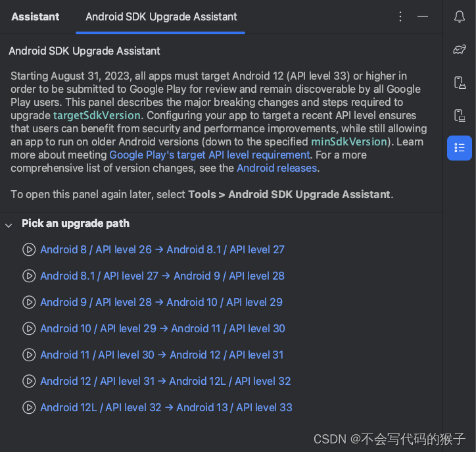476x452 pixels.
Task: Run the Android 8 to 8.1 upgrade icon
Action: click(29, 250)
